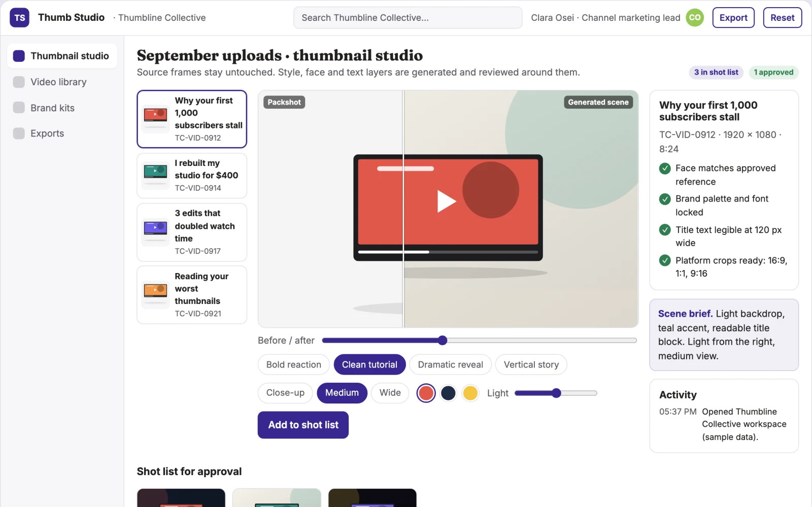This screenshot has height=507, width=812.
Task: Open the Video library section
Action: [62, 82]
